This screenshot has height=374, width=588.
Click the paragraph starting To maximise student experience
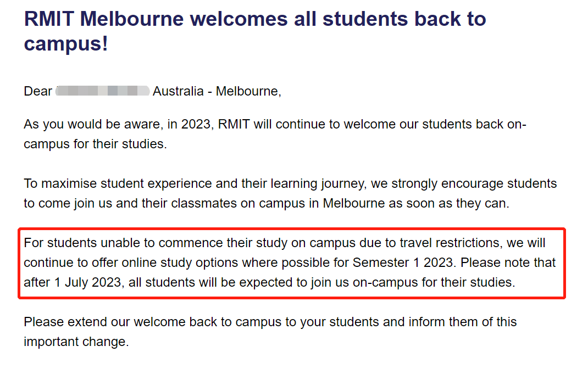(290, 193)
